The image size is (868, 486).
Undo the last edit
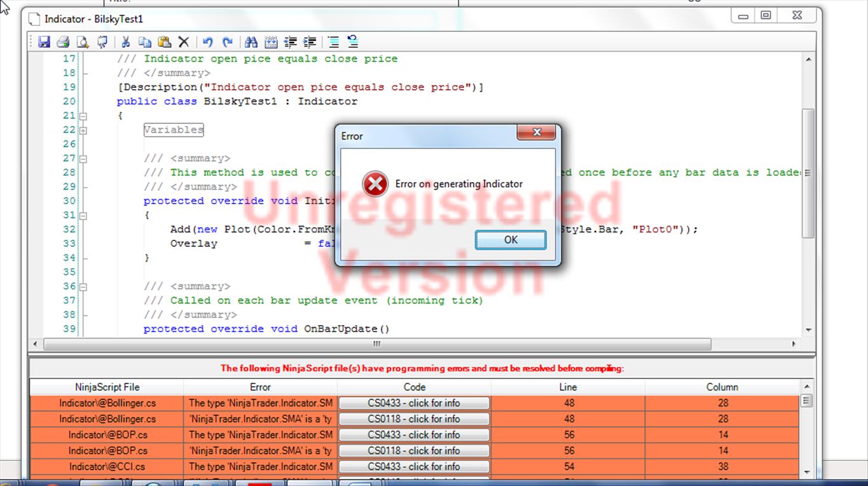(x=207, y=42)
